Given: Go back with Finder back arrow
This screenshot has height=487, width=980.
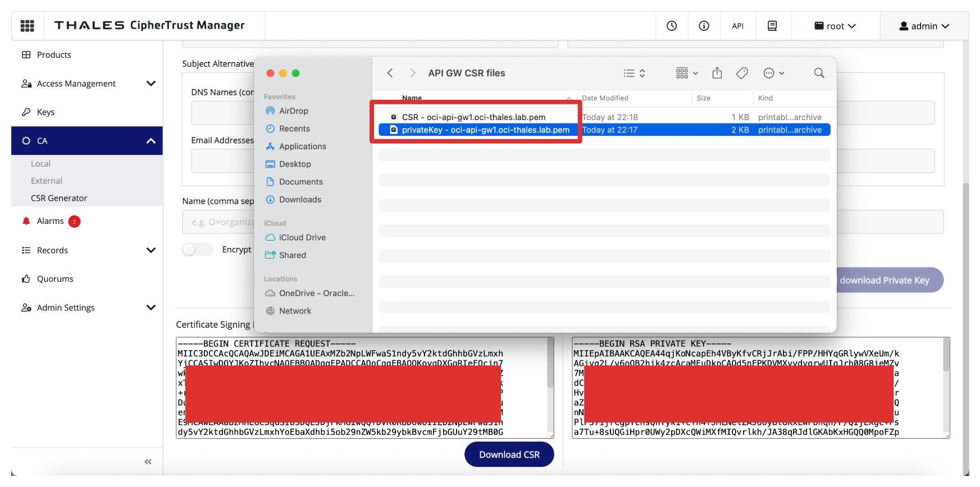Looking at the screenshot, I should tap(390, 73).
